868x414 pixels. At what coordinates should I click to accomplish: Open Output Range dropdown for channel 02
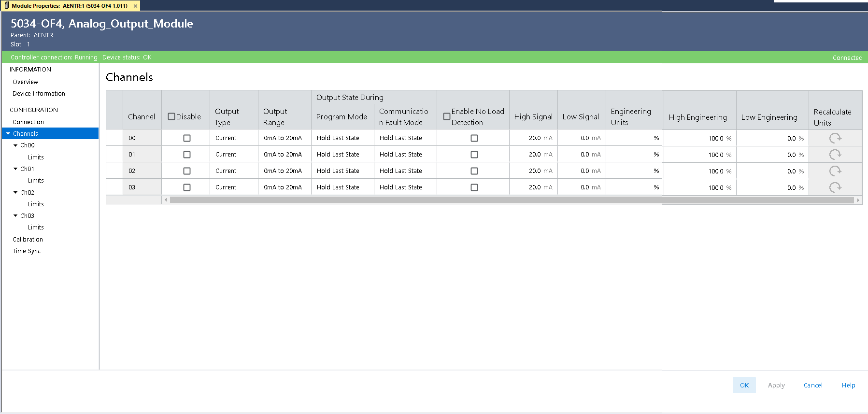[x=285, y=171]
